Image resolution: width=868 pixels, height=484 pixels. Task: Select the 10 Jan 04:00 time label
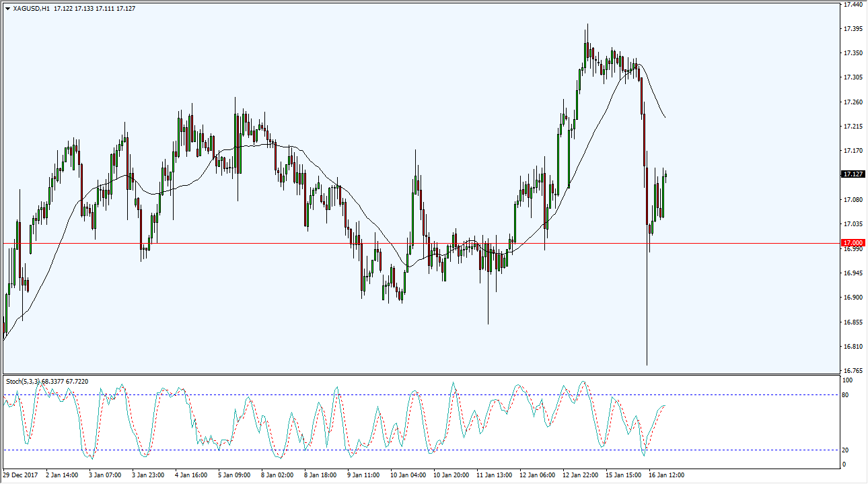(x=409, y=475)
